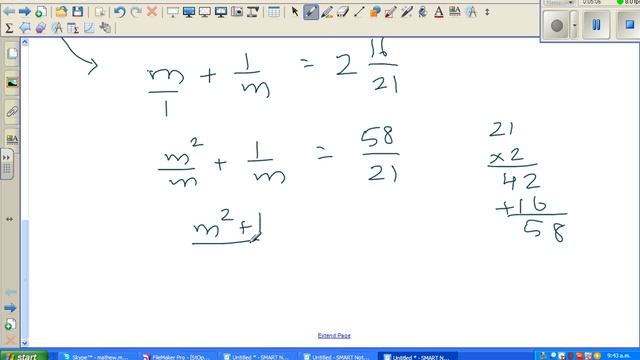Undo the last pen stroke

pos(120,11)
